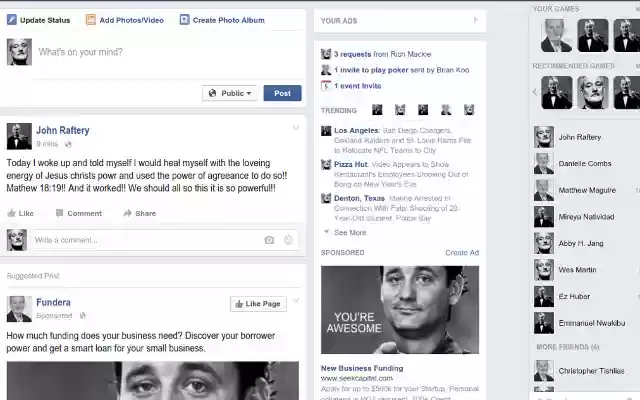Click the camera icon in comment box
Screen dimensions: 640x400
coord(269,240)
